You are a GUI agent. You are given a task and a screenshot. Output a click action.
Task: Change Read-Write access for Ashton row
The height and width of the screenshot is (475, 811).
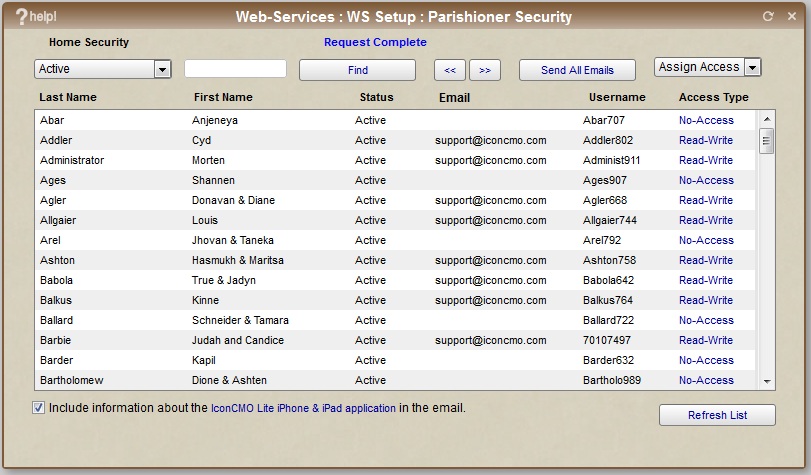coord(705,260)
